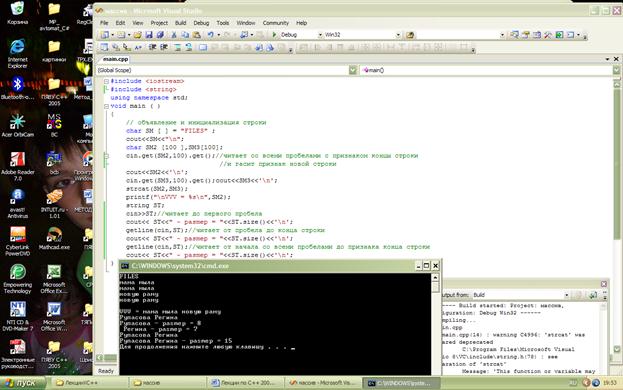Screen dimensions: 623x390
Task: Click the Copy icon in toolbar
Action: [x=185, y=35]
